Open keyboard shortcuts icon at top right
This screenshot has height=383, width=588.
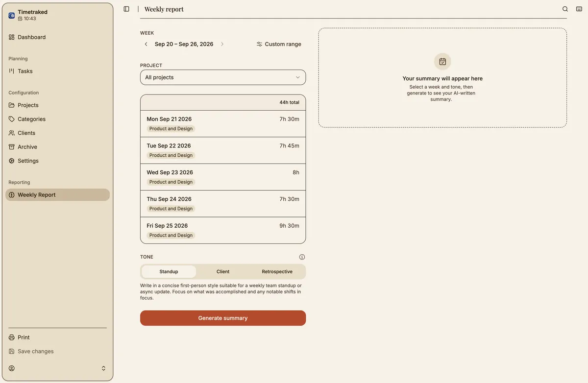(x=579, y=9)
